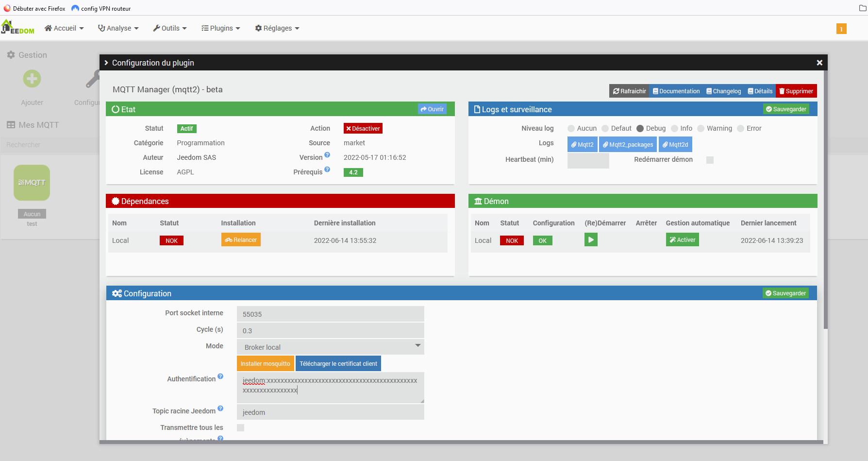Save the Logs et surveillance settings
This screenshot has height=461, width=868.
[786, 109]
